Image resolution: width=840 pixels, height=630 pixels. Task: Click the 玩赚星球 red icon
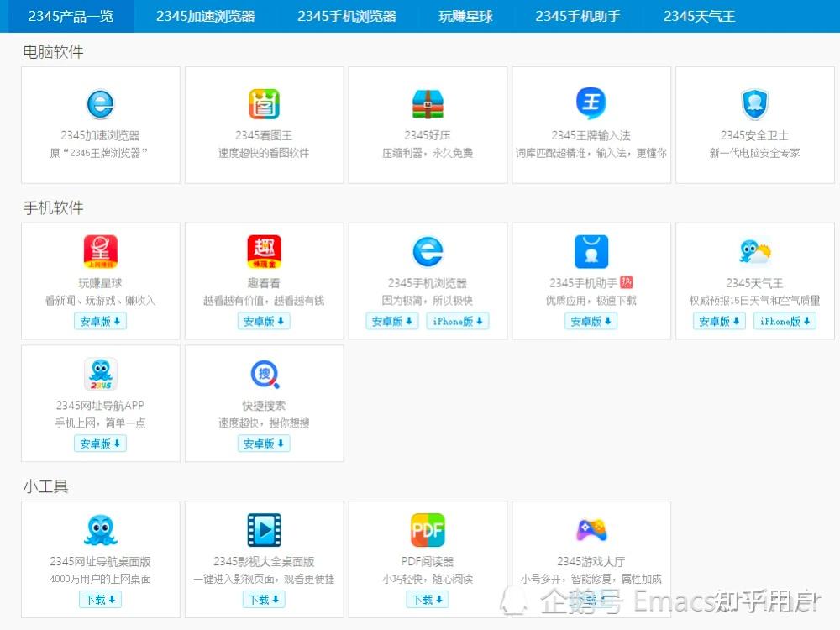101,251
